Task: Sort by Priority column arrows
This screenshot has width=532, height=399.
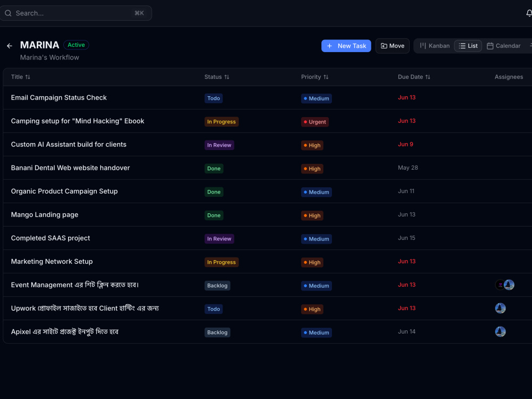Action: tap(326, 77)
